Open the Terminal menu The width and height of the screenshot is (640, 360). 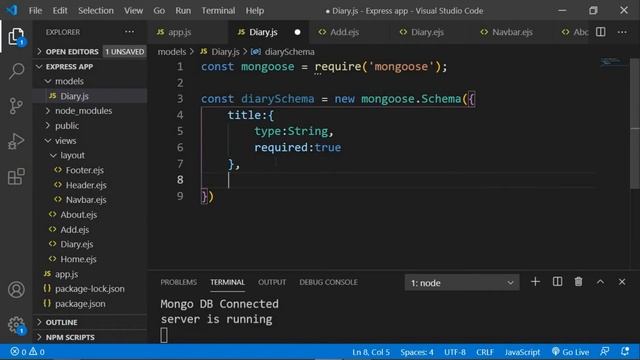(x=218, y=11)
